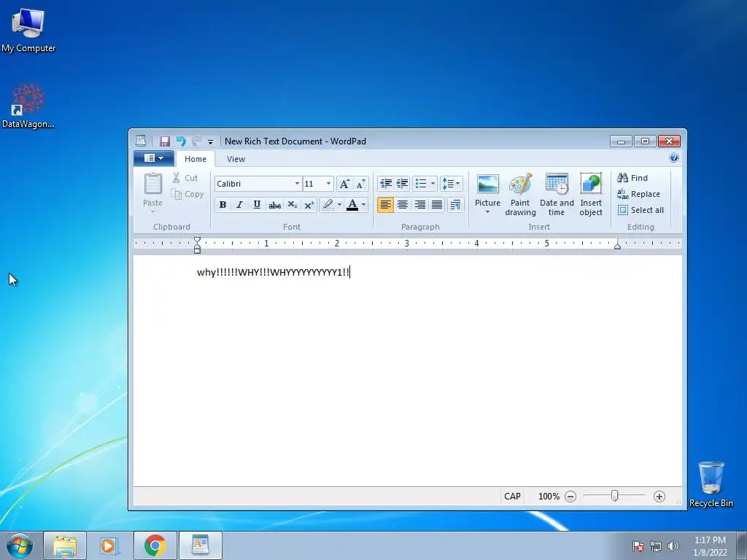Image resolution: width=747 pixels, height=560 pixels.
Task: Align text left
Action: [x=385, y=205]
